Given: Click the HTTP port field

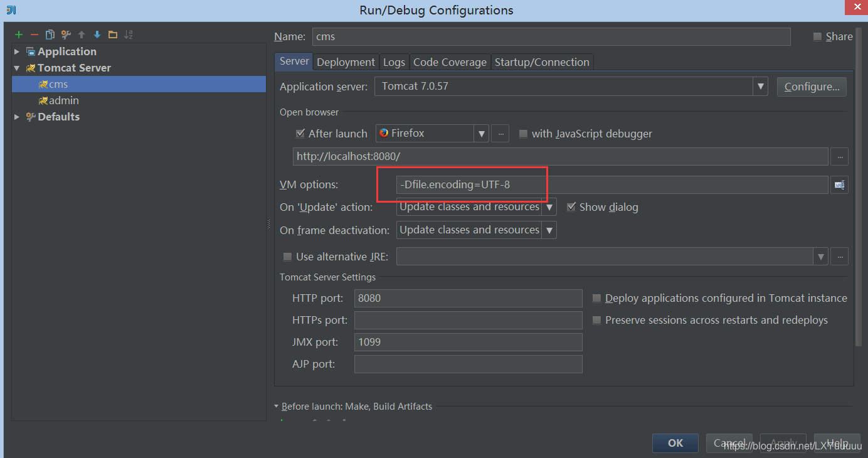Looking at the screenshot, I should point(468,298).
